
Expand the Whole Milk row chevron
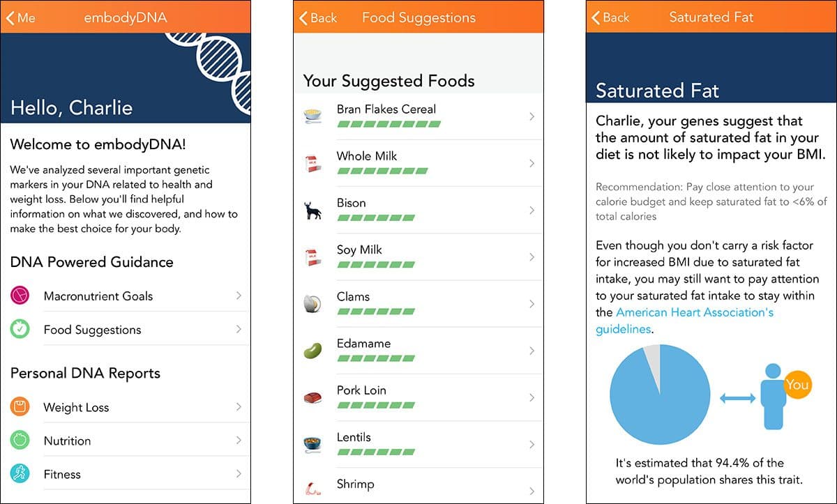[531, 163]
